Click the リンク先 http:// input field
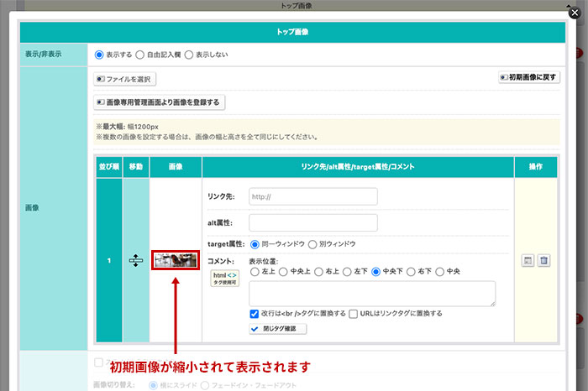588x391 pixels. (x=312, y=196)
